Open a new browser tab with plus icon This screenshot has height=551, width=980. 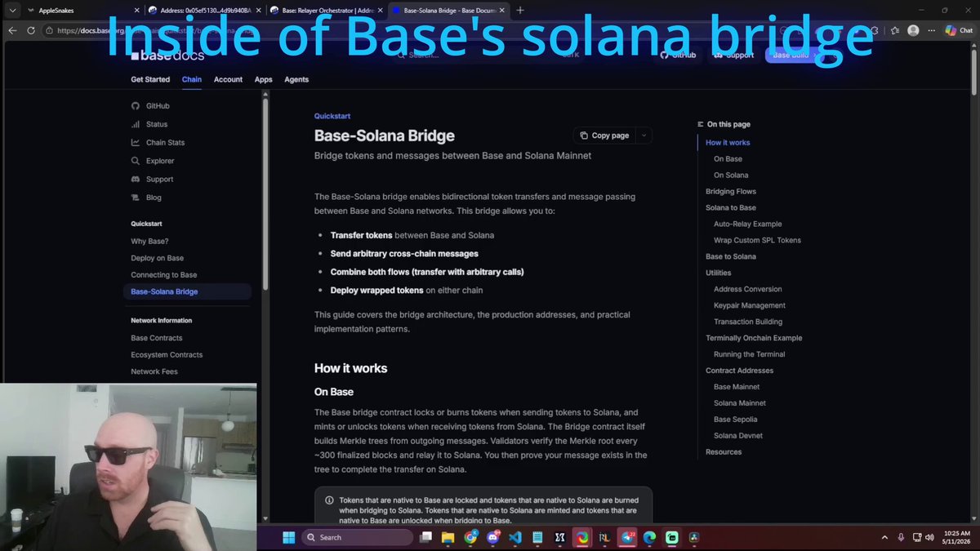(x=520, y=10)
